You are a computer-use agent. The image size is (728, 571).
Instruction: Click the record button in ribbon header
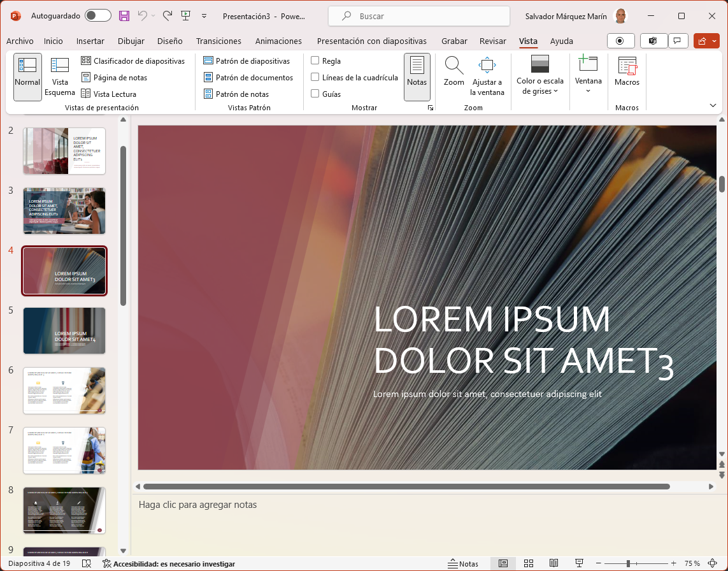pos(620,41)
